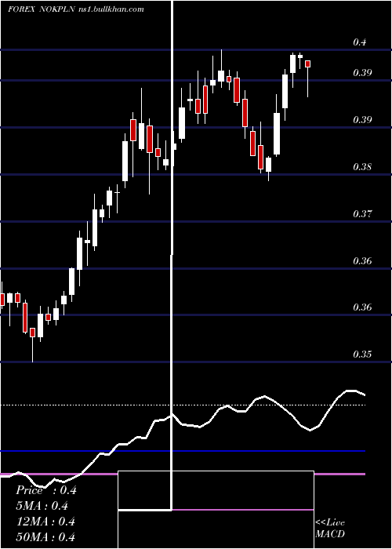
Task: Click the 0.38 price axis label
Action: (362, 166)
